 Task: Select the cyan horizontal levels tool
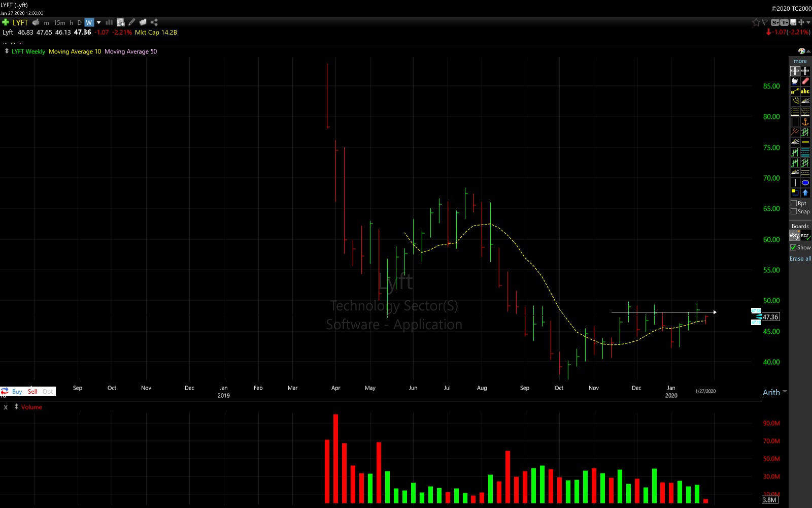click(x=805, y=152)
